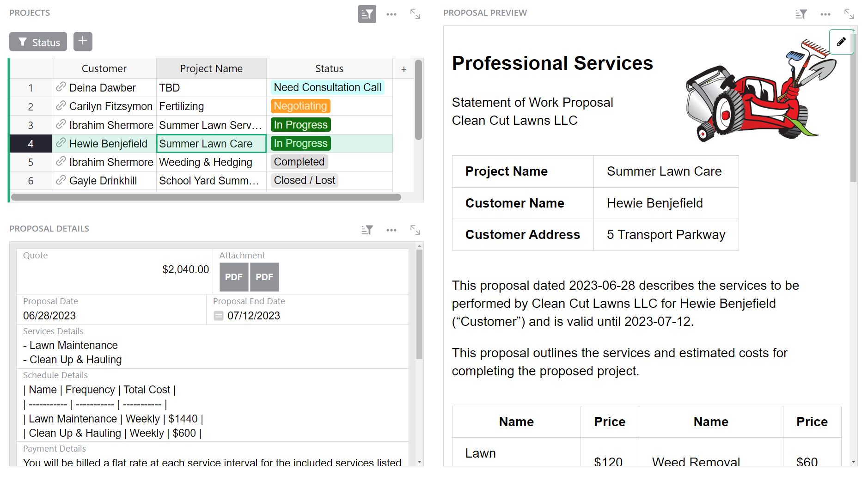Click the paperclip icon beside Gayle Drinkhill
Viewport: 868px width, 477px height.
pos(61,180)
